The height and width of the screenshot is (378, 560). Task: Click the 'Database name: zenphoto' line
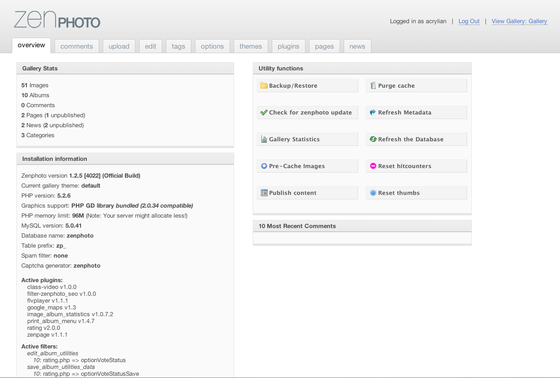58,236
